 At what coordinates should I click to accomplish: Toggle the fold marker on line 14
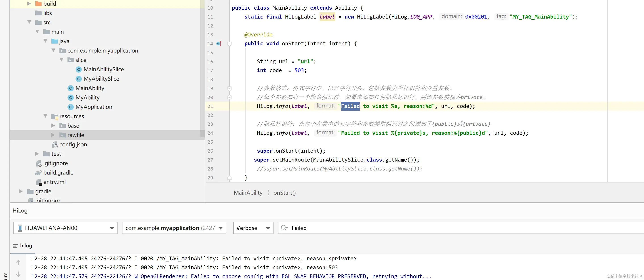tap(229, 44)
